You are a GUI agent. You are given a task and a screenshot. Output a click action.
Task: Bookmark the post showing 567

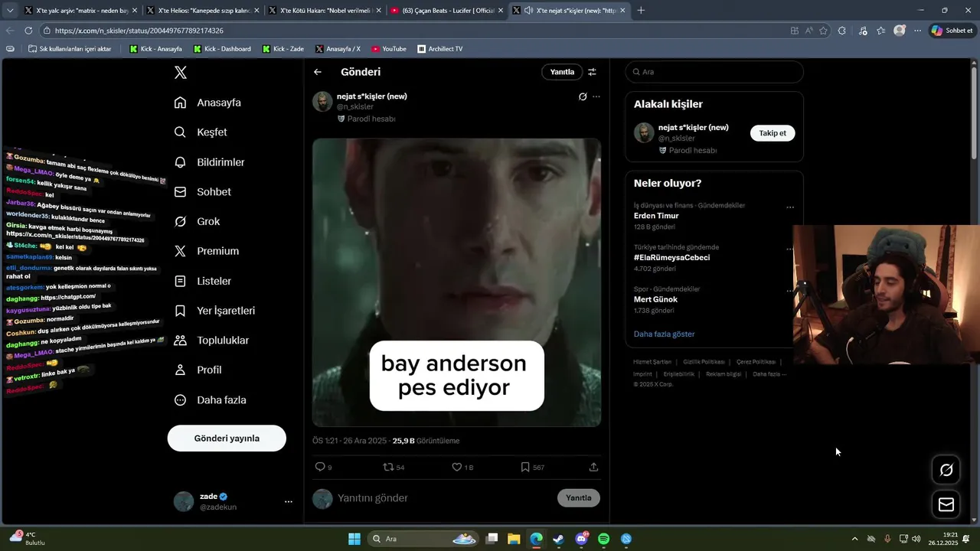[532, 467]
